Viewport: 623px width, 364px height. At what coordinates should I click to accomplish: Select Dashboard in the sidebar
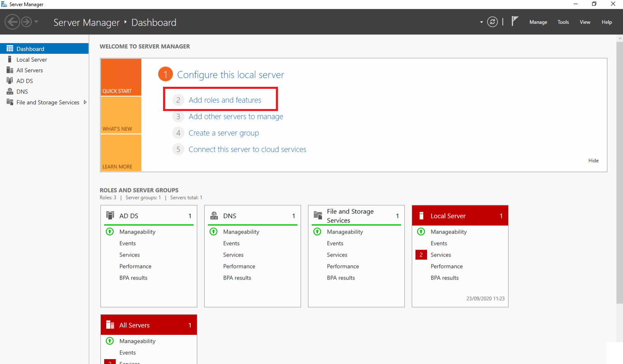[44, 49]
